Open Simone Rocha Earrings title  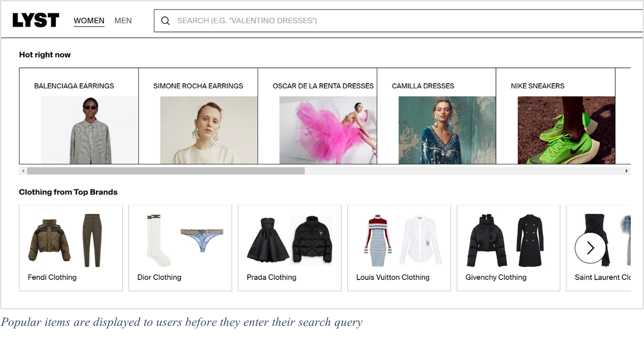tap(198, 86)
